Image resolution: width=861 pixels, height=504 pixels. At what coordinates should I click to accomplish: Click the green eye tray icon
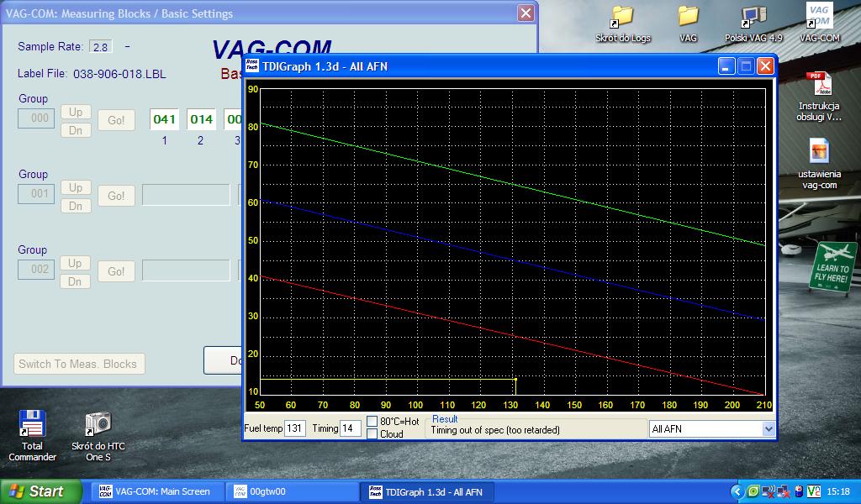(x=753, y=491)
